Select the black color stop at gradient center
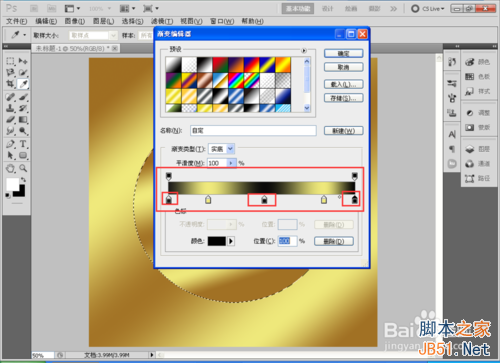 264,200
